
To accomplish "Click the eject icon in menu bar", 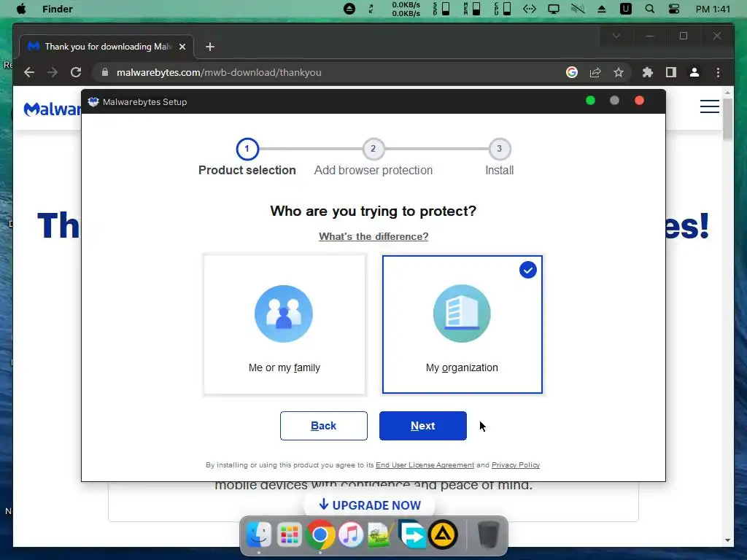I will pyautogui.click(x=602, y=9).
